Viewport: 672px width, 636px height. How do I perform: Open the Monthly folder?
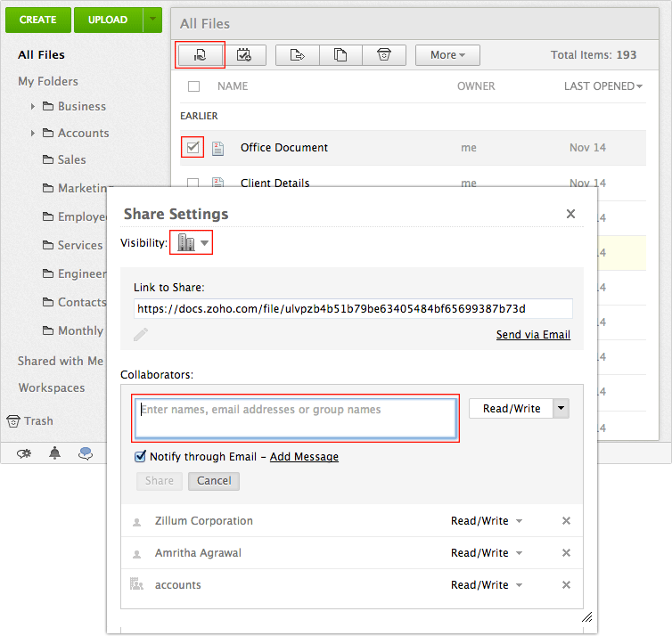(x=73, y=330)
